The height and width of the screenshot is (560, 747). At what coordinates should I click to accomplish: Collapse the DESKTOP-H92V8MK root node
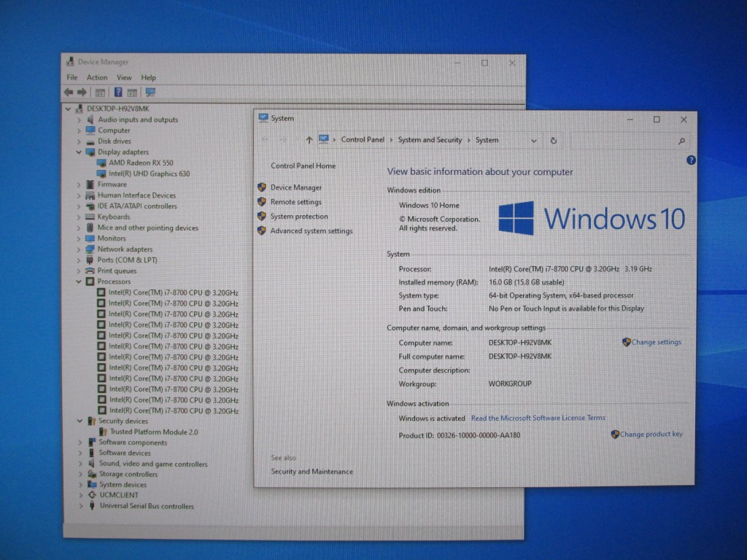[68, 109]
